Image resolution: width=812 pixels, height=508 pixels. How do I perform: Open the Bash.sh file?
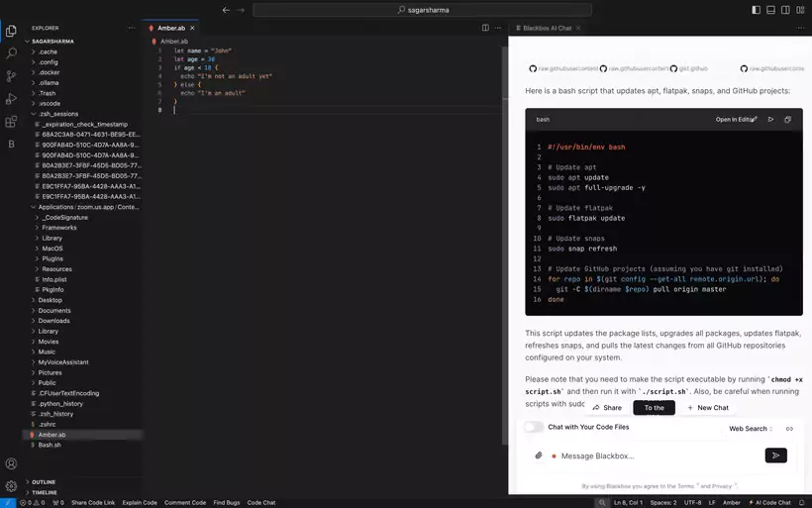81,445
